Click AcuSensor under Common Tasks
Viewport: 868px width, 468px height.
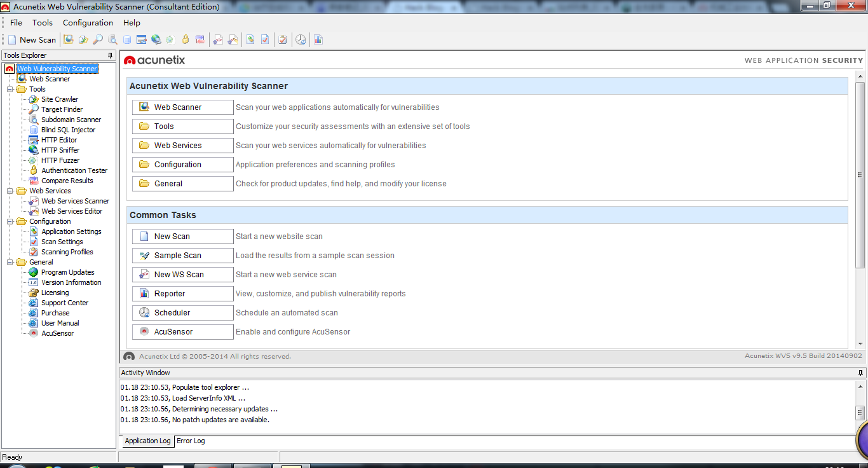point(183,332)
